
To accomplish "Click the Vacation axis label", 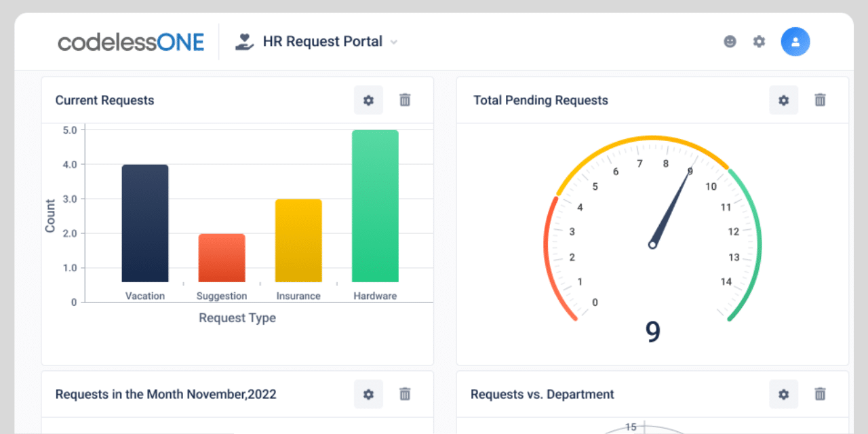I will click(x=145, y=296).
